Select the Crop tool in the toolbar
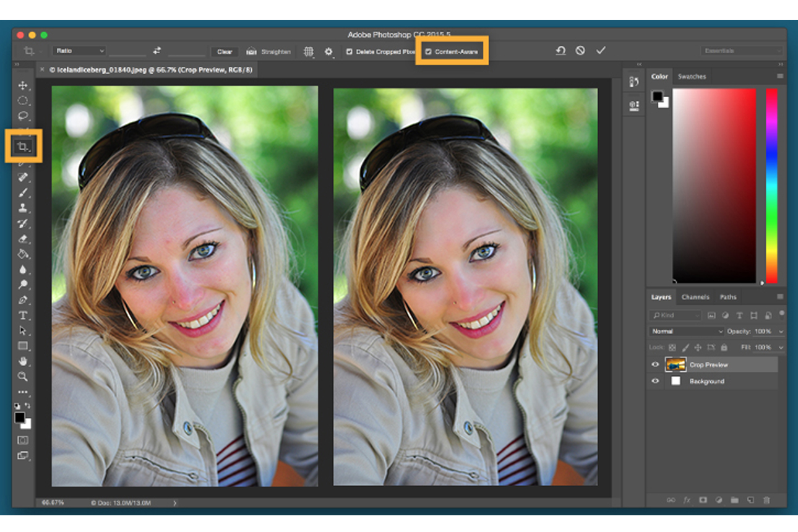Screen dimensions: 798x532 point(23,147)
